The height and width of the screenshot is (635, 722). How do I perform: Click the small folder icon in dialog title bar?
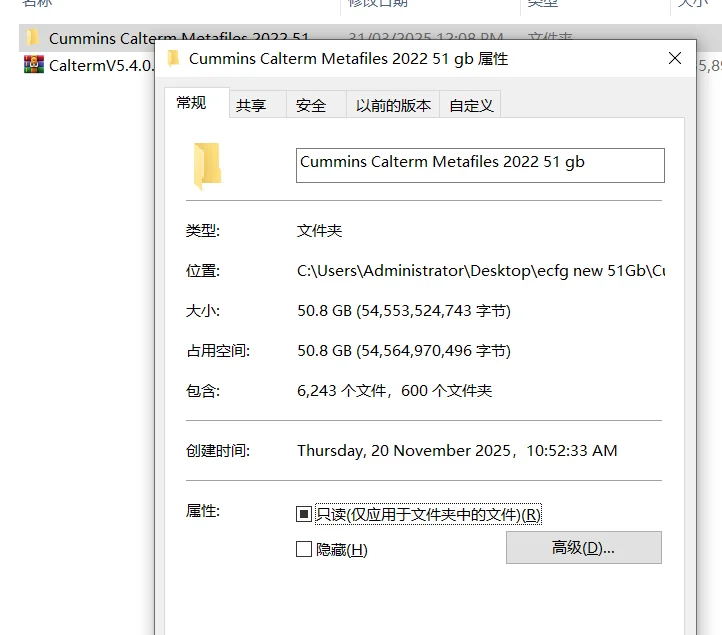tap(173, 58)
